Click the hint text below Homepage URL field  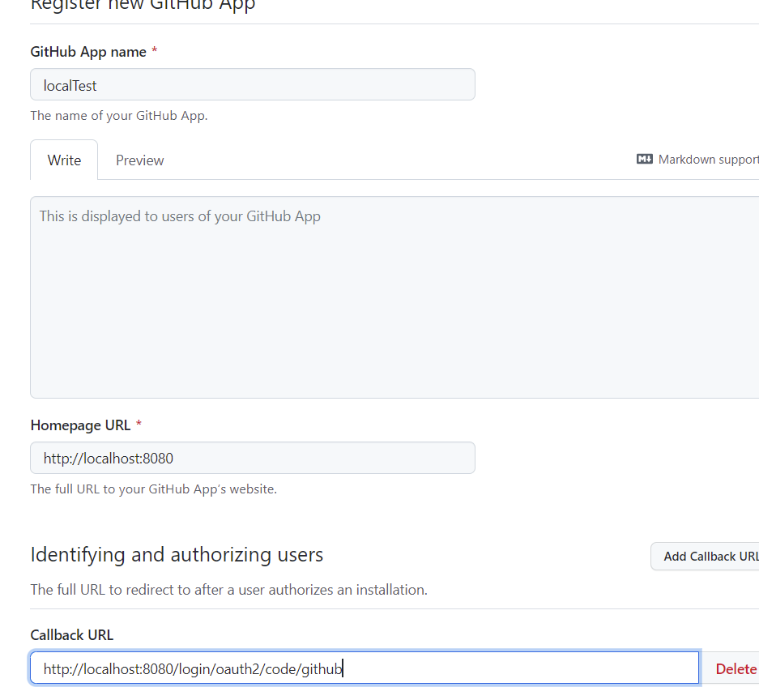pyautogui.click(x=153, y=489)
